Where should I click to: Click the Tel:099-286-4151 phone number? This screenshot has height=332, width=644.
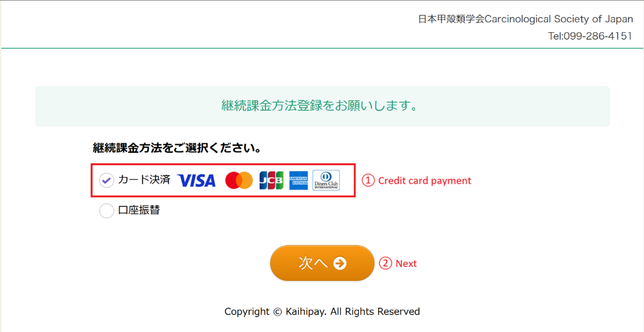pos(590,36)
